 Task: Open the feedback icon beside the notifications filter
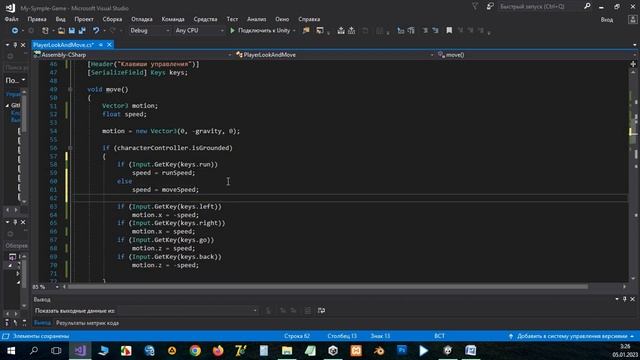point(490,6)
